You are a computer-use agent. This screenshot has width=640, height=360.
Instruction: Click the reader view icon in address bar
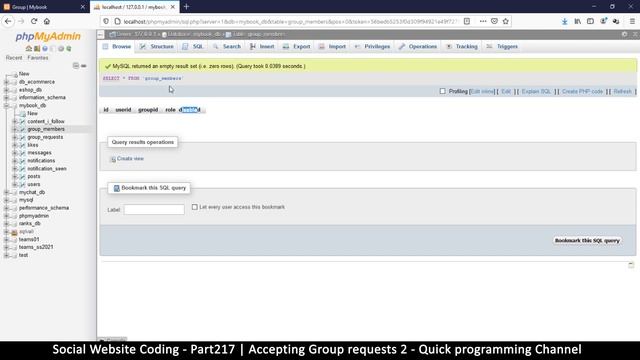[467, 21]
